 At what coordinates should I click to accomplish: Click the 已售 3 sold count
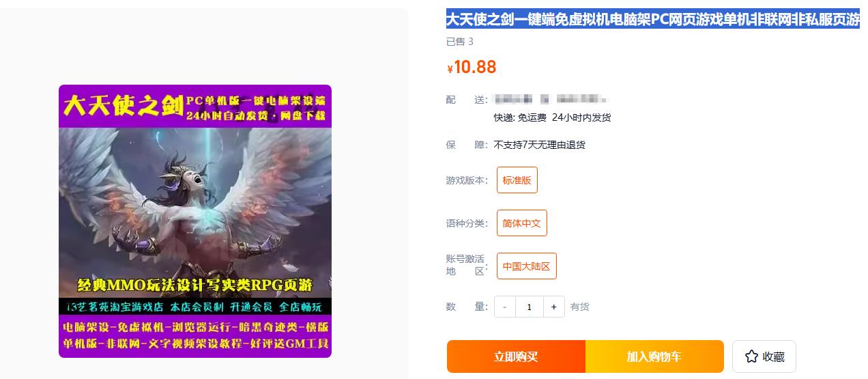pos(460,42)
